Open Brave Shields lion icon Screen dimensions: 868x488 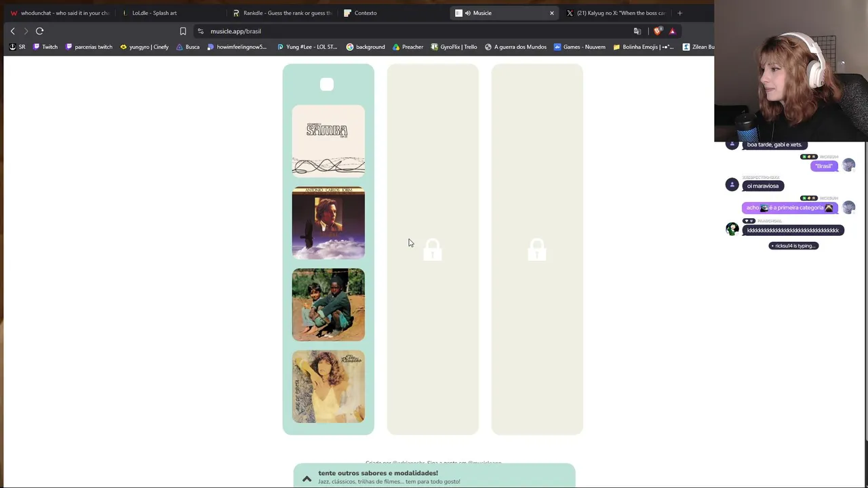(657, 31)
